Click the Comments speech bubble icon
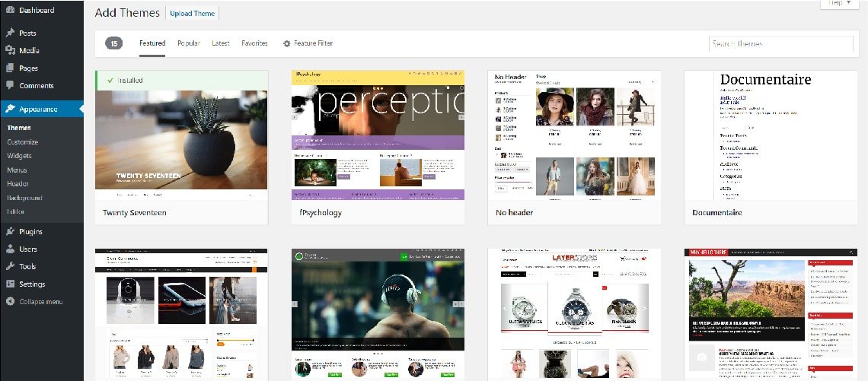 click(x=10, y=86)
